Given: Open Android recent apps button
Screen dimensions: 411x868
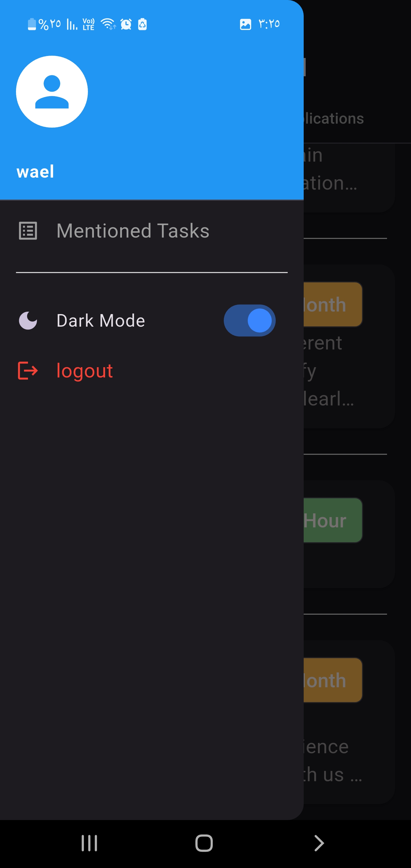Looking at the screenshot, I should 89,843.
